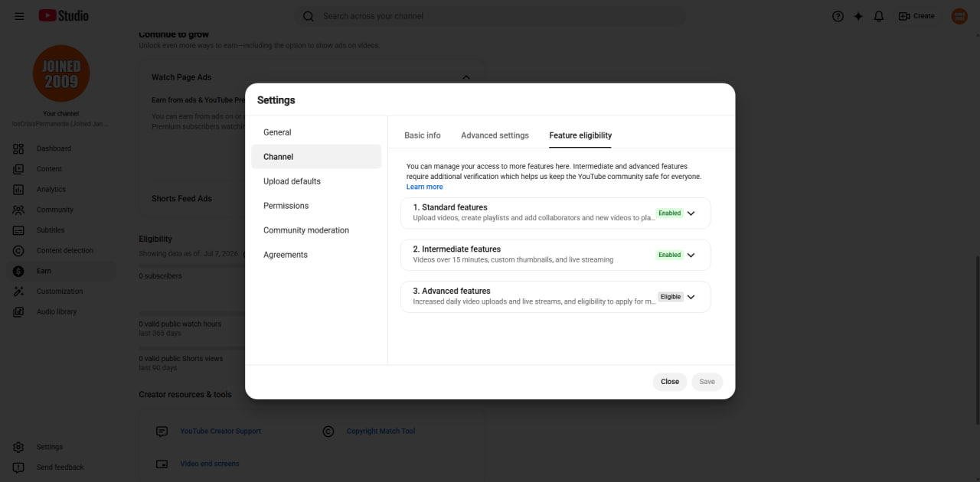Focus the Search across your channel field
The height and width of the screenshot is (482, 980).
coord(490,16)
